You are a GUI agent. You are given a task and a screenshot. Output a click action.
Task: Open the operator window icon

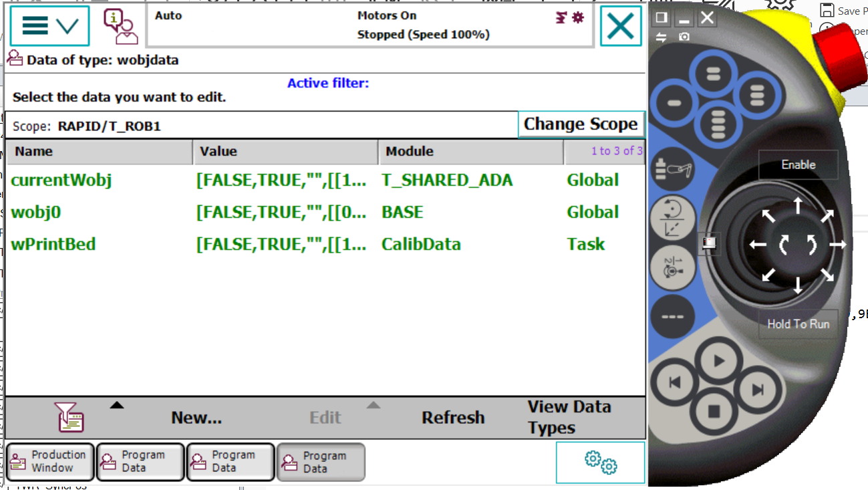coord(120,26)
